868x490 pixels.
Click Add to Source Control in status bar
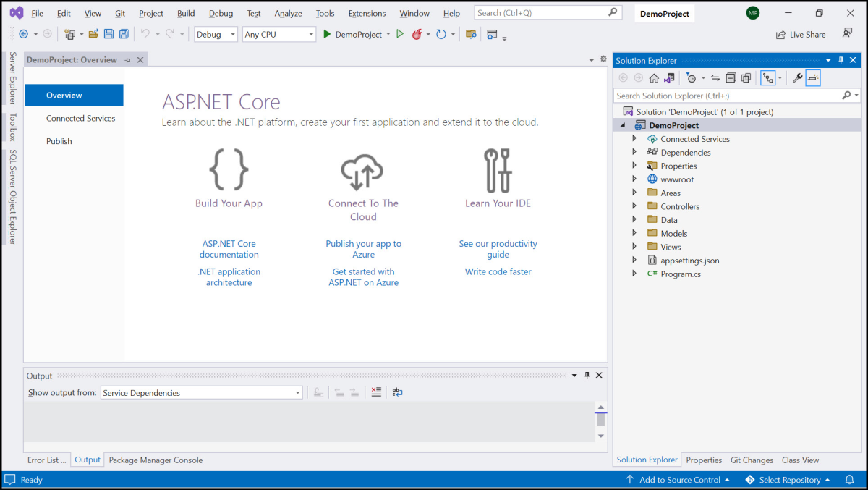pos(678,480)
